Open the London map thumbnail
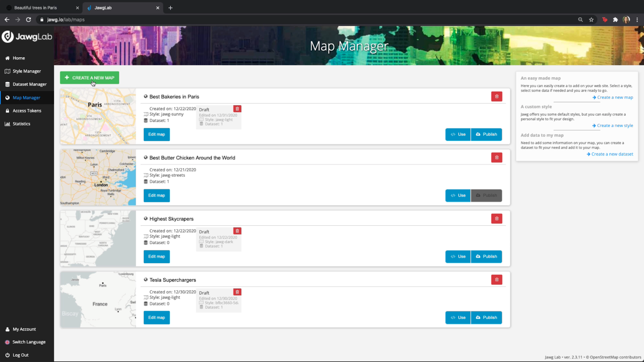 [x=98, y=177]
